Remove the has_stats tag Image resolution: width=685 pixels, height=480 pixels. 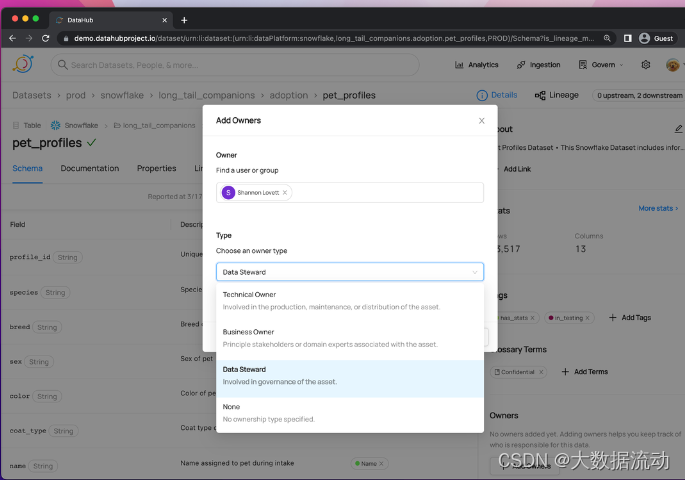pyautogui.click(x=532, y=318)
